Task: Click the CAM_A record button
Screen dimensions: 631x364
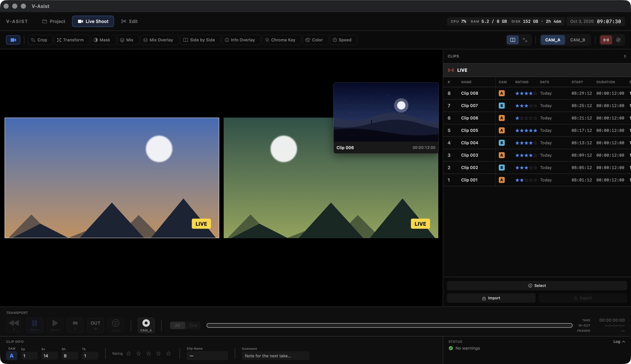Action: (146, 325)
